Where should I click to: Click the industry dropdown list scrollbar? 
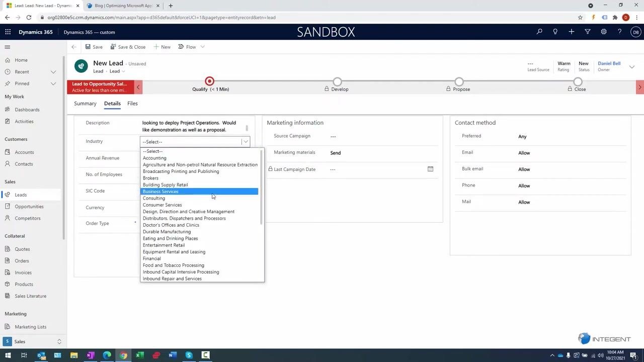click(261, 187)
